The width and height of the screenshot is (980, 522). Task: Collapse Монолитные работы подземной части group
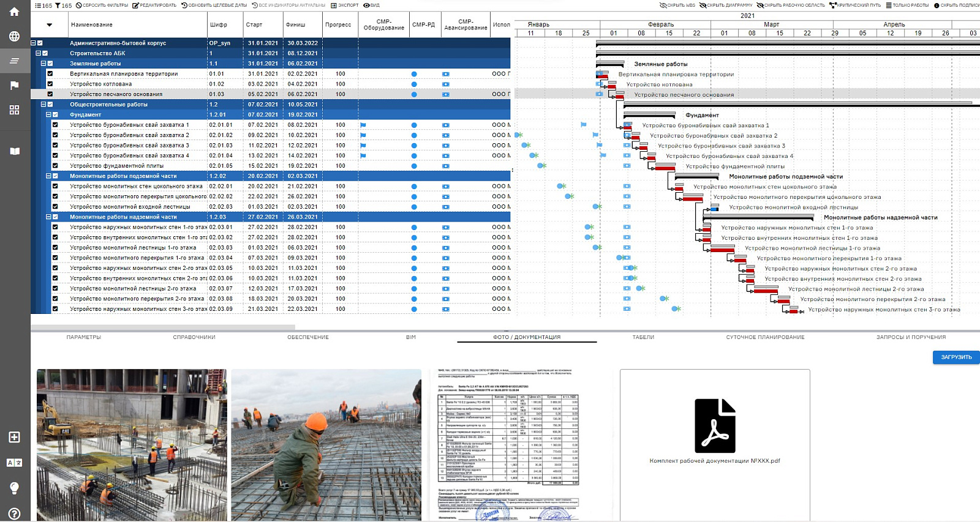[x=49, y=176]
